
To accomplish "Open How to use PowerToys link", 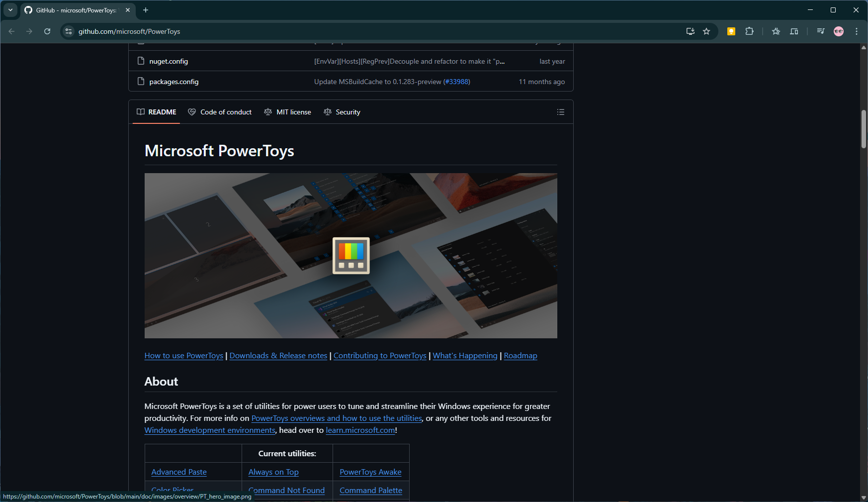I will pos(184,355).
